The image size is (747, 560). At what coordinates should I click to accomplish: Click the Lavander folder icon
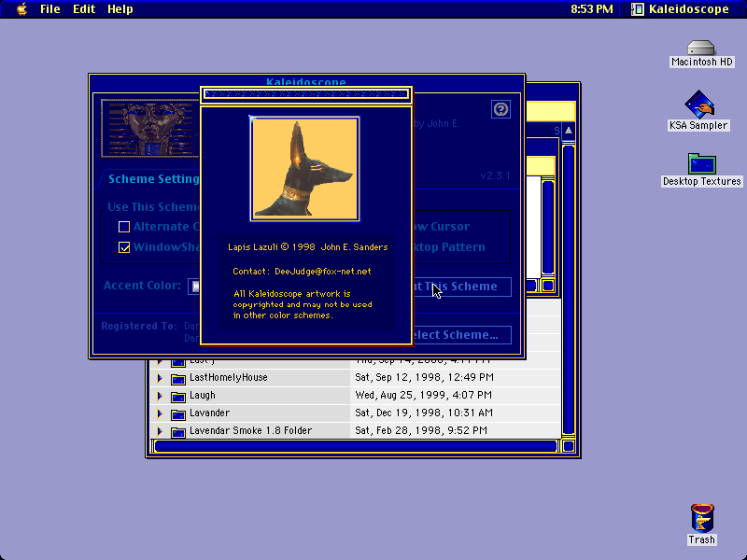tap(178, 413)
